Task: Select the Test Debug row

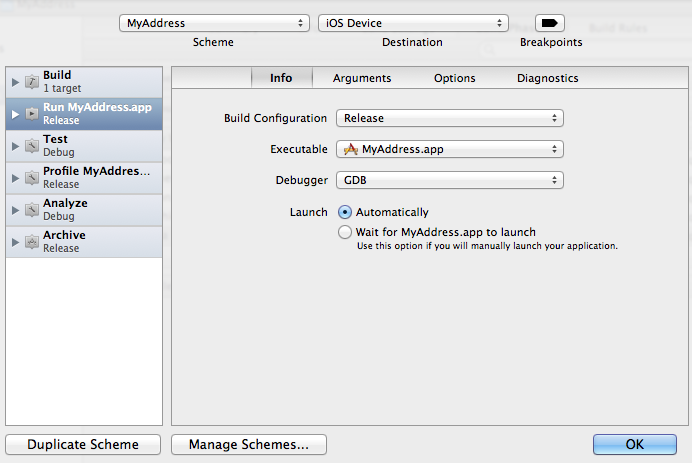Action: (x=84, y=146)
